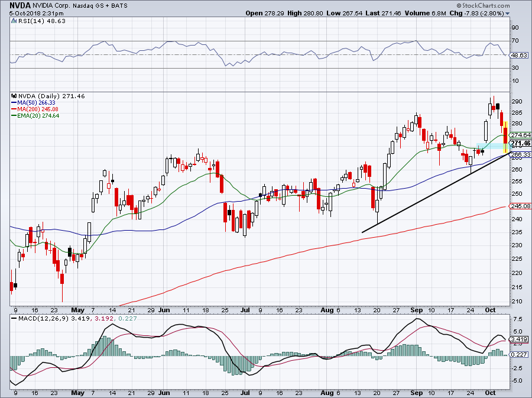Click the Chg -7.83 (-2.80%) value
Image resolution: width=532 pixels, height=398 pixels.
tap(476, 13)
